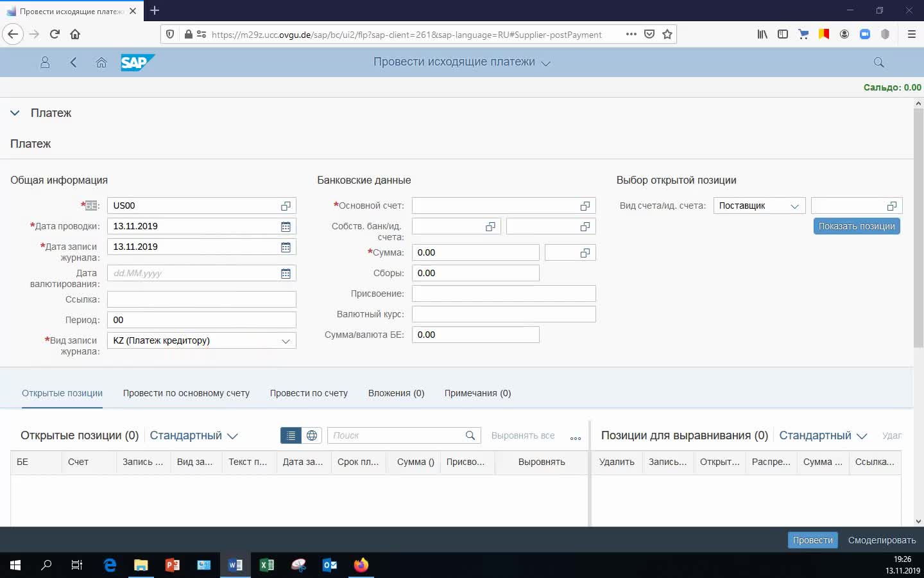924x578 pixels.
Task: Open the Поставщик account type dropdown
Action: [759, 206]
